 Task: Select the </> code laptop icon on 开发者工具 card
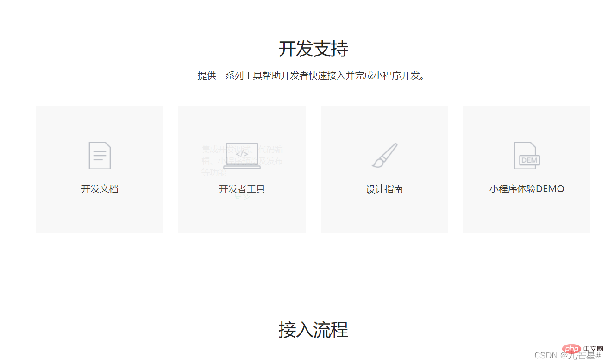[x=242, y=154]
